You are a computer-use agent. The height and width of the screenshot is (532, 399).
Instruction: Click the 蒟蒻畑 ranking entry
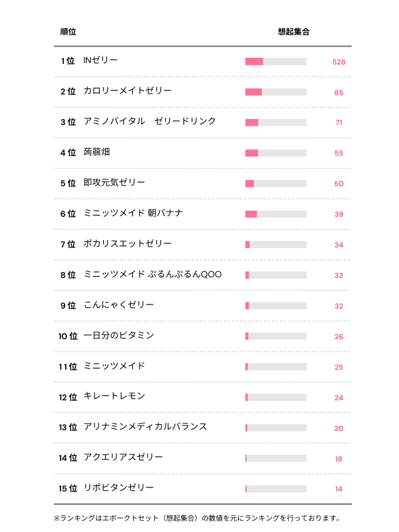click(x=97, y=152)
